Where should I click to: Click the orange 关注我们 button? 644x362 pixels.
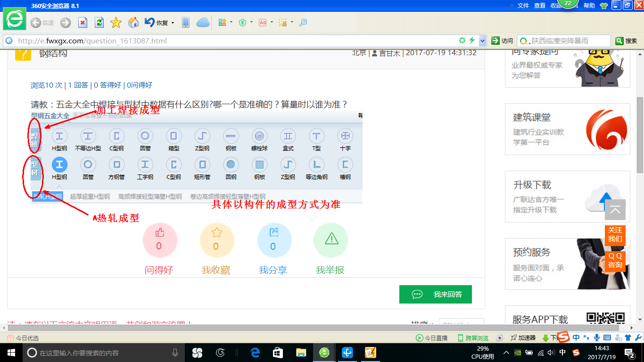(615, 234)
